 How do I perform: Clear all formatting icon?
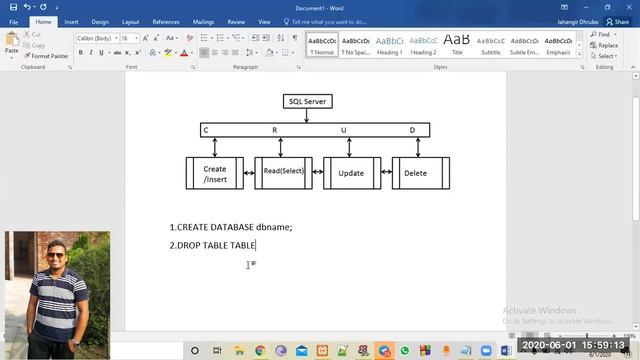pyautogui.click(x=189, y=38)
